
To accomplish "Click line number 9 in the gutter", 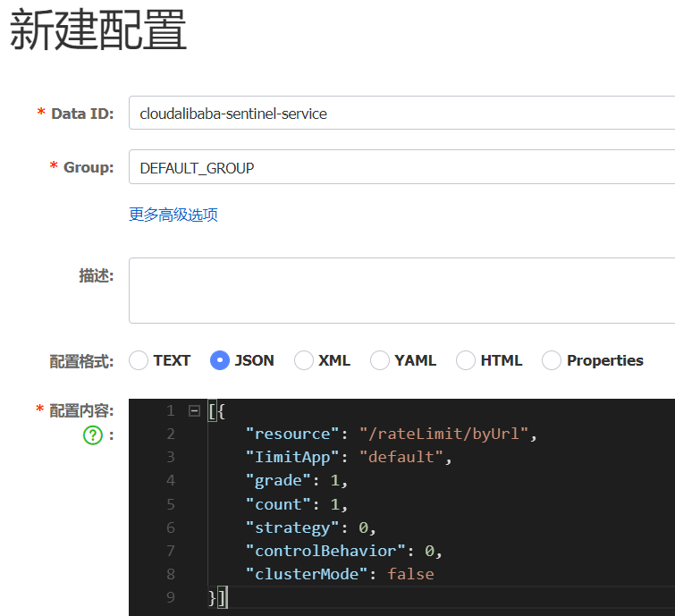I will (x=171, y=597).
